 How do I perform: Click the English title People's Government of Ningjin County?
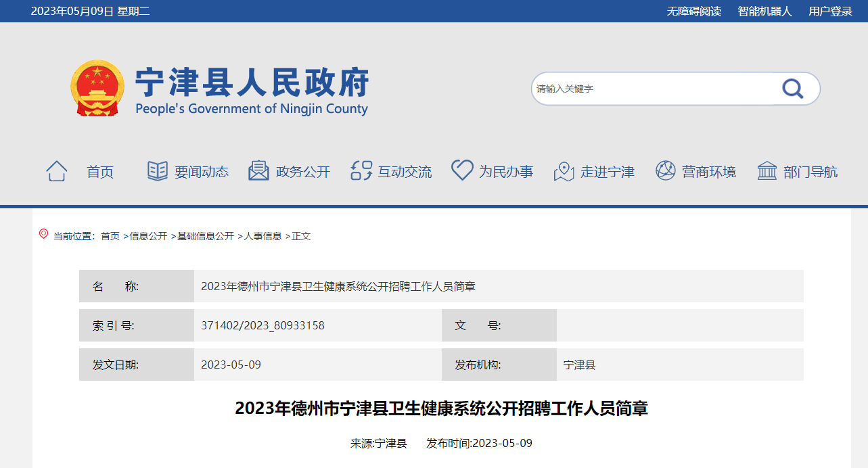(x=252, y=110)
